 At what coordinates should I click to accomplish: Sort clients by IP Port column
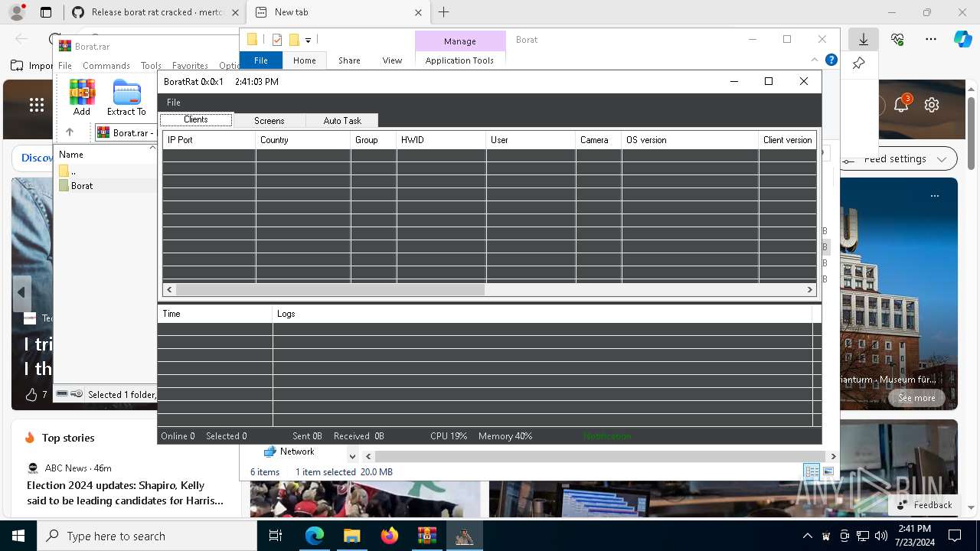pos(209,140)
